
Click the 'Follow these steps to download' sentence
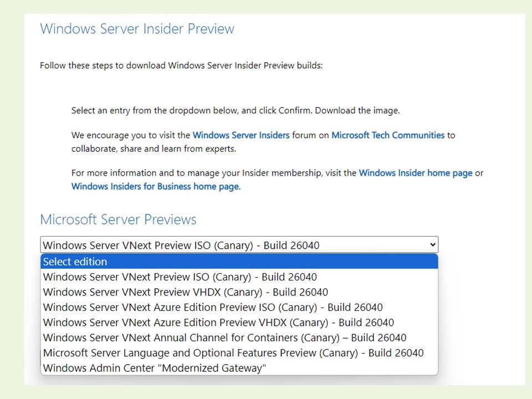point(181,65)
